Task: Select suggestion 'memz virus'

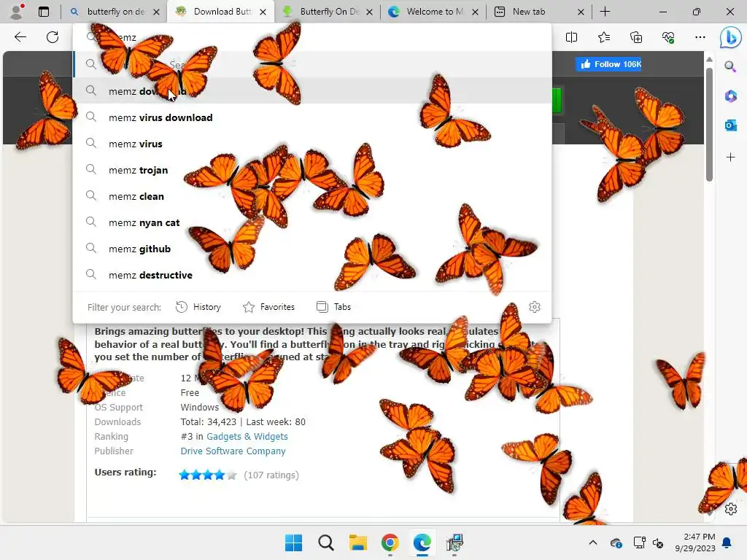Action: point(312,144)
